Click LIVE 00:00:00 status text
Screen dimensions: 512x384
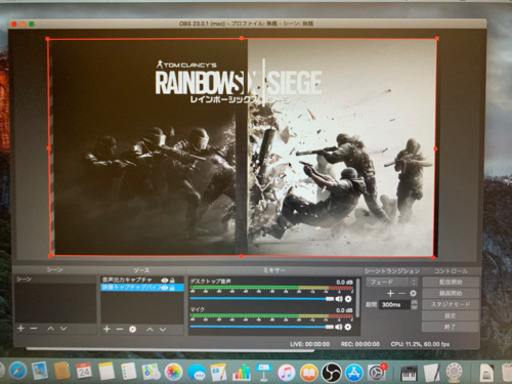[x=310, y=344]
